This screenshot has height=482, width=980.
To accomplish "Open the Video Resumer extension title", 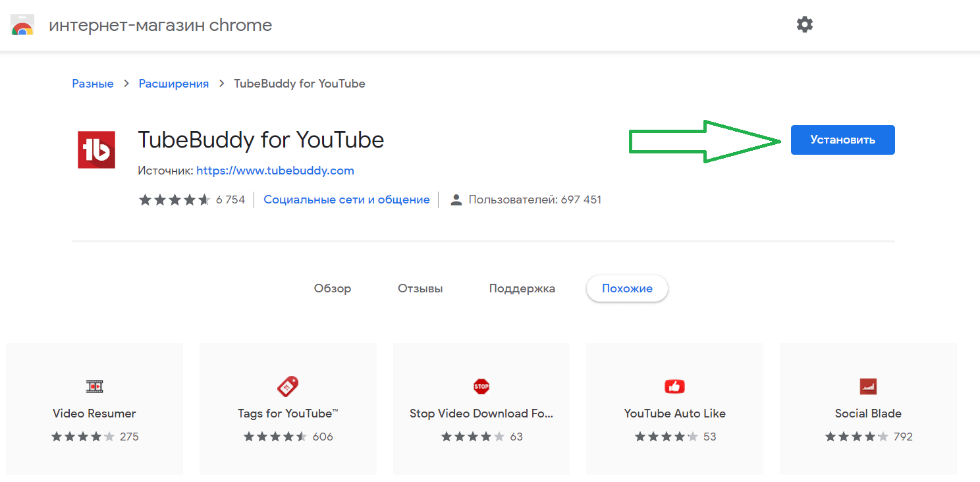I will tap(94, 414).
